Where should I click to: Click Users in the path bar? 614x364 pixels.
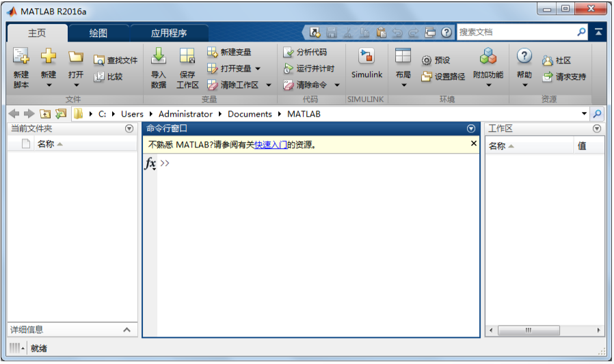[x=132, y=114]
